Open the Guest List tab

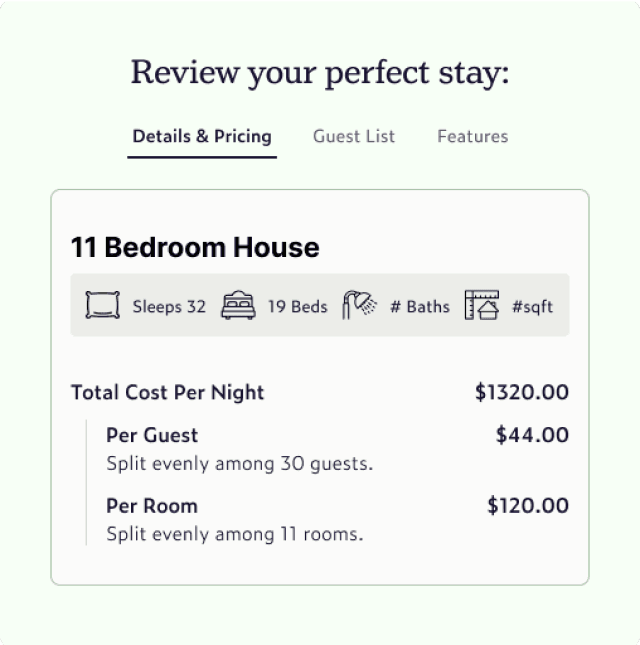[354, 137]
